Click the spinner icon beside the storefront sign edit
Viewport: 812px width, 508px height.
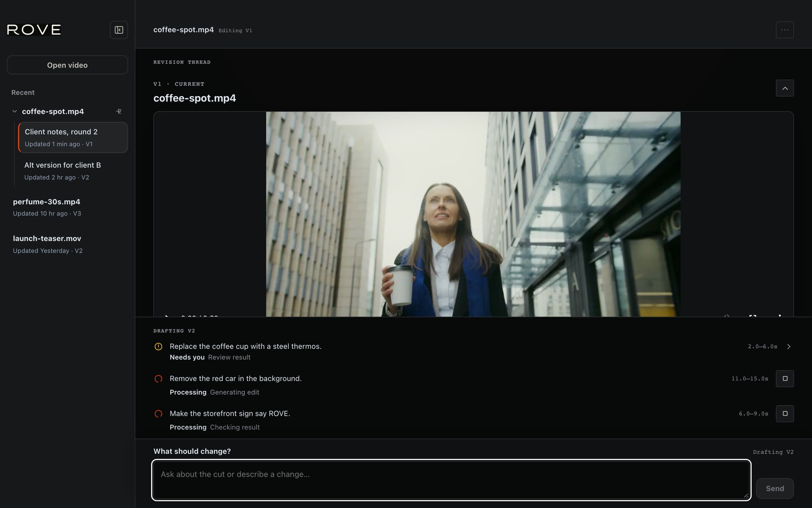[x=158, y=414]
